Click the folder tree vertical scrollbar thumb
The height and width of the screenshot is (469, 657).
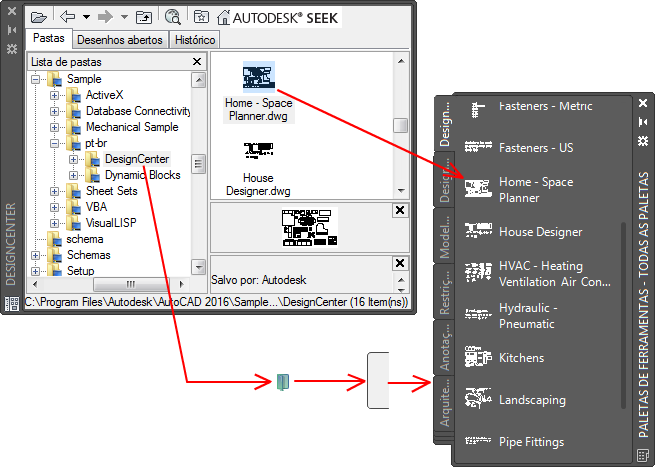198,164
